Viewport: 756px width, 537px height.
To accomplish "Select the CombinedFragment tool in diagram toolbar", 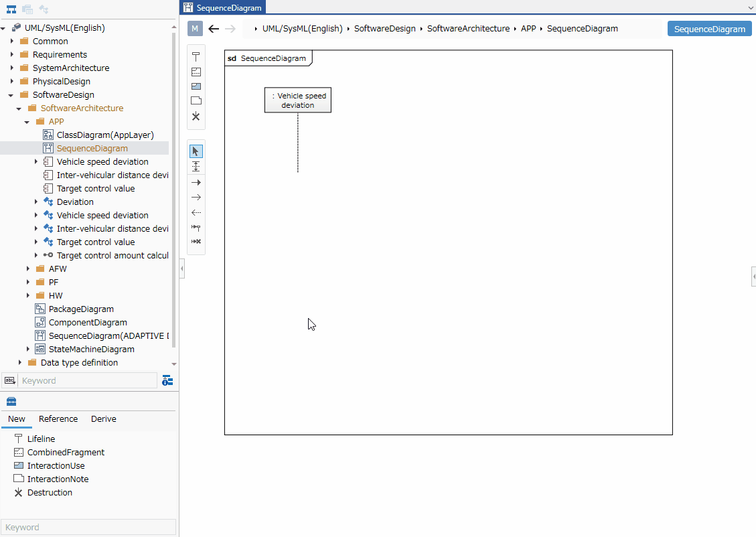I will [x=196, y=72].
